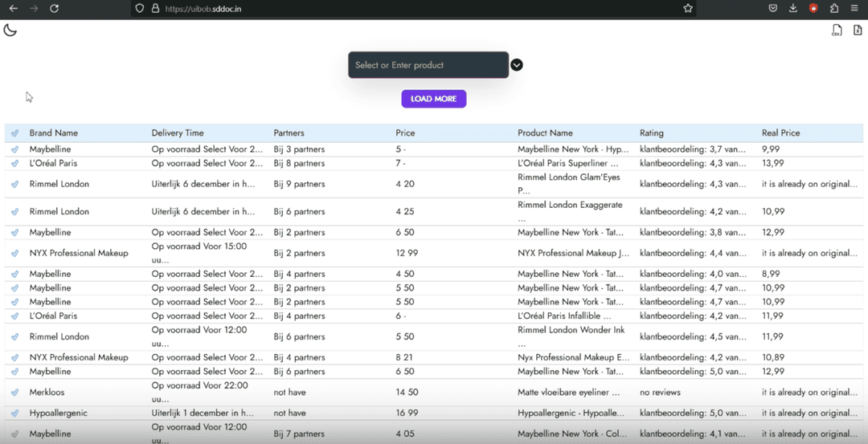Click the real price cell 13,99

[773, 163]
